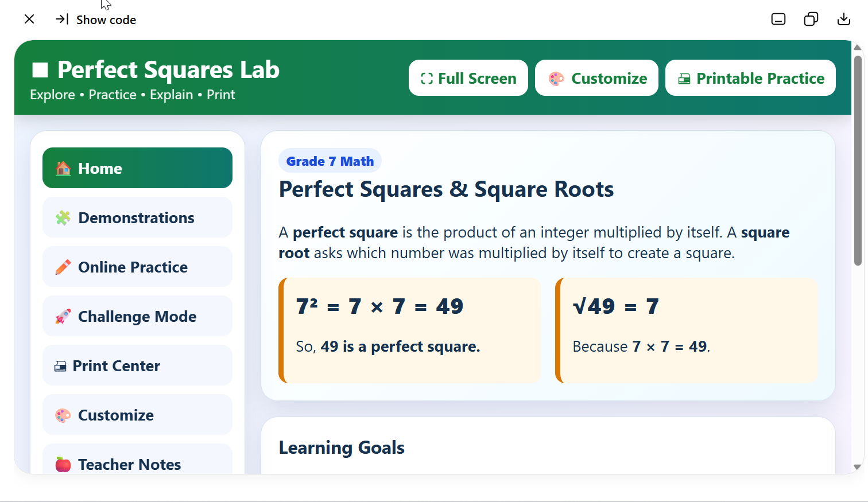Viewport: 868px width, 502px height.
Task: Click 'Because 7 × 7 = 49.' text
Action: (641, 347)
